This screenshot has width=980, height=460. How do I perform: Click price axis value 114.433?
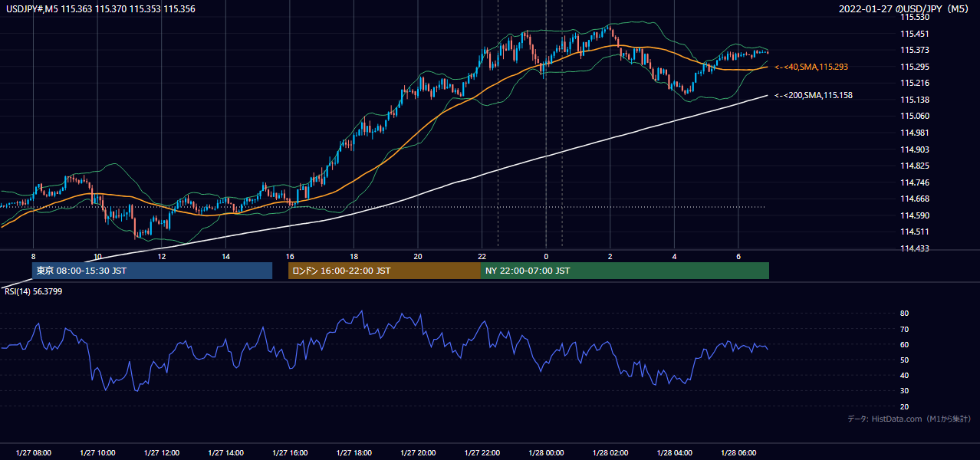[915, 248]
